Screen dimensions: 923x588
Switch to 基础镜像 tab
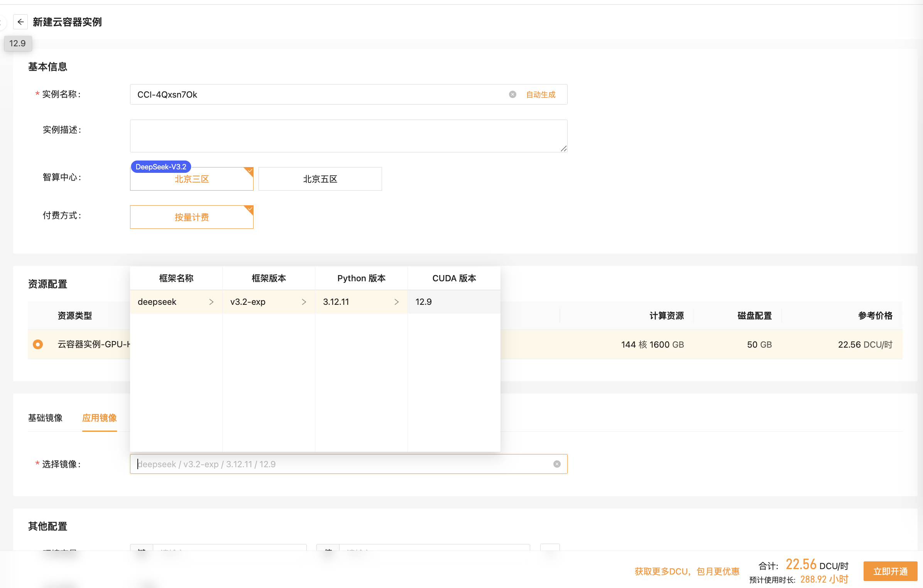45,418
